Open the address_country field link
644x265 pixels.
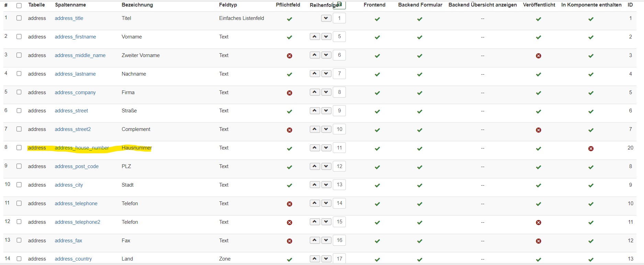[73, 259]
